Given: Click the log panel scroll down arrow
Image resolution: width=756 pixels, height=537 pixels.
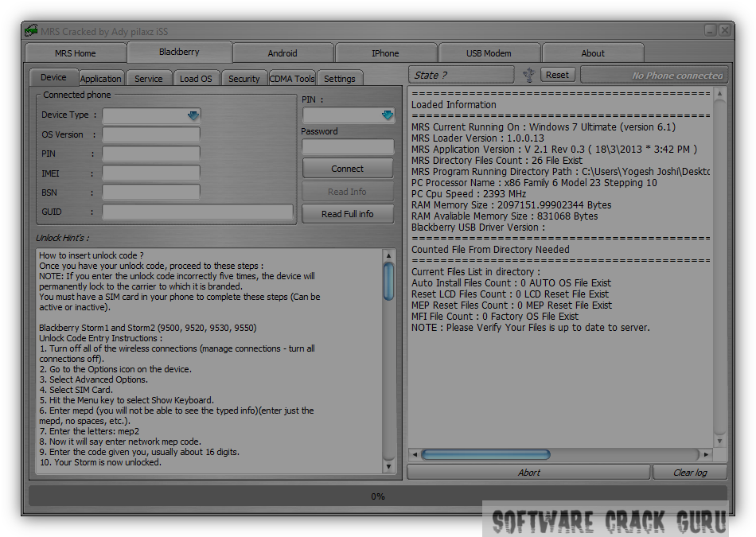Looking at the screenshot, I should point(719,441).
